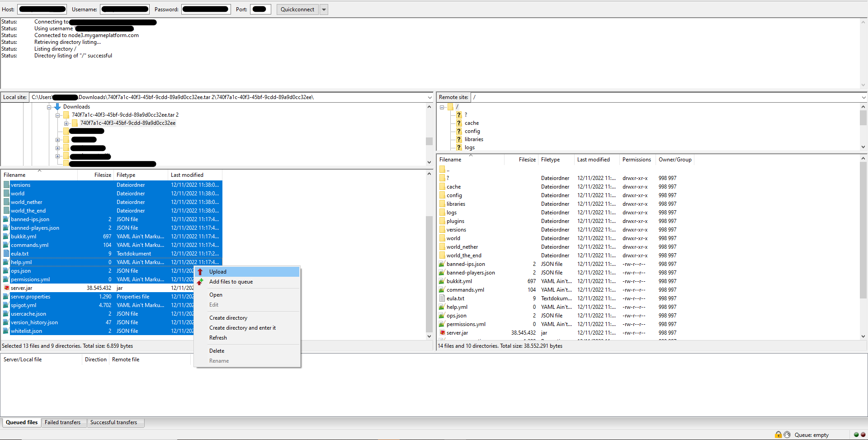Screen dimensions: 868x440
Task: Click the Password input field
Action: tap(205, 9)
